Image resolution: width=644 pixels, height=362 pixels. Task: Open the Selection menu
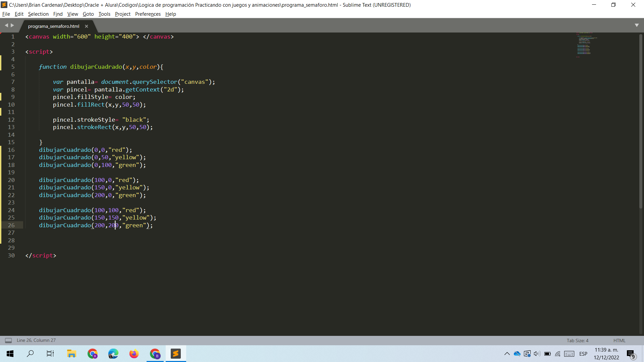(x=38, y=14)
